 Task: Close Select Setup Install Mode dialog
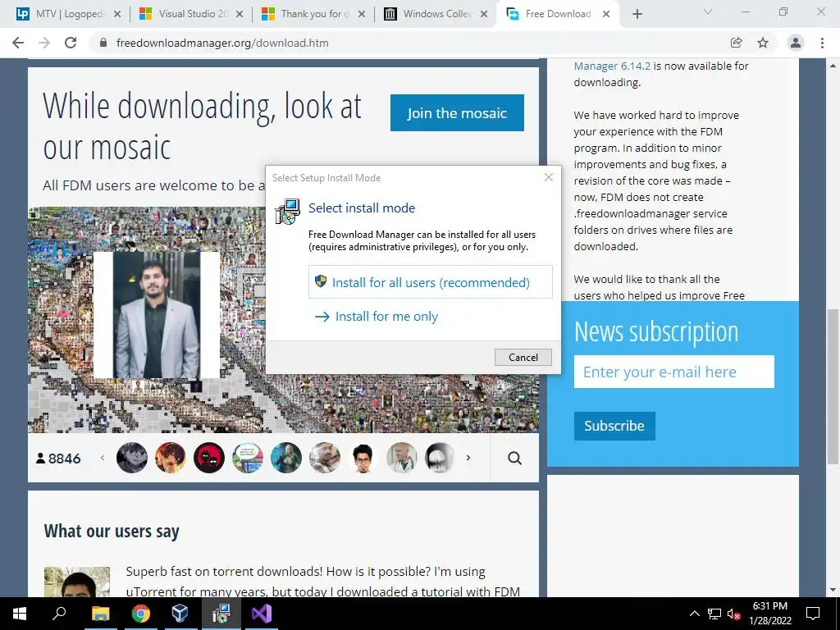tap(549, 177)
